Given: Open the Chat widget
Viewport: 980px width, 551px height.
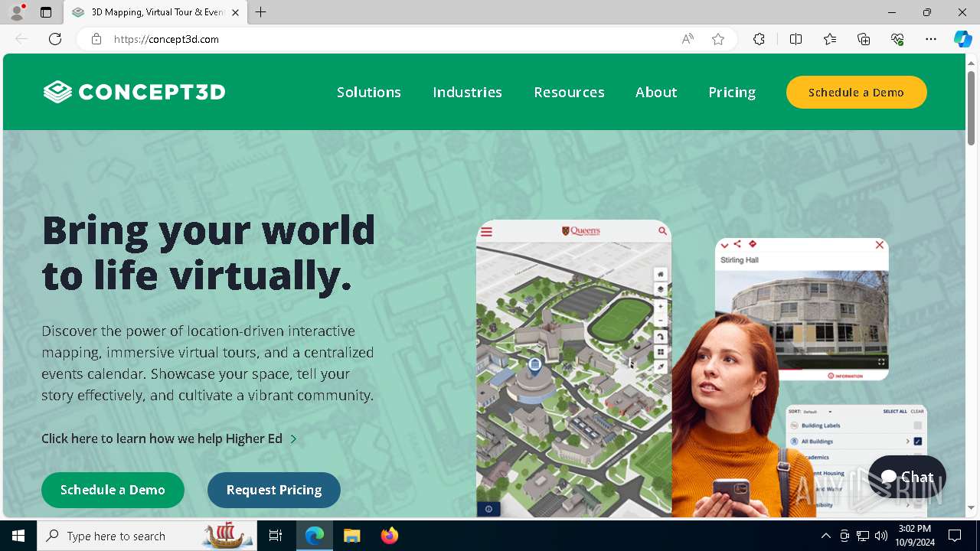Looking at the screenshot, I should point(907,477).
